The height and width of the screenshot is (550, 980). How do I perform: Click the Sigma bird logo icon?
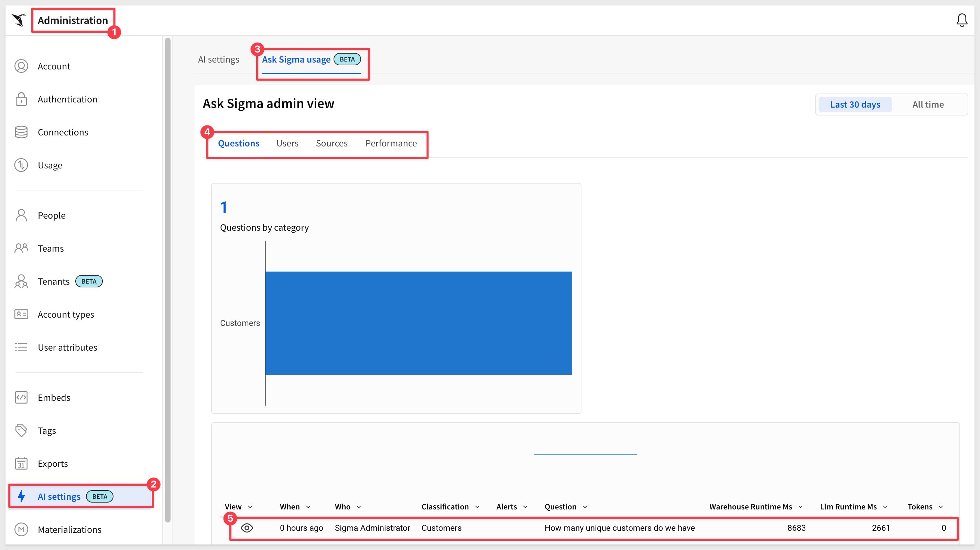click(18, 20)
